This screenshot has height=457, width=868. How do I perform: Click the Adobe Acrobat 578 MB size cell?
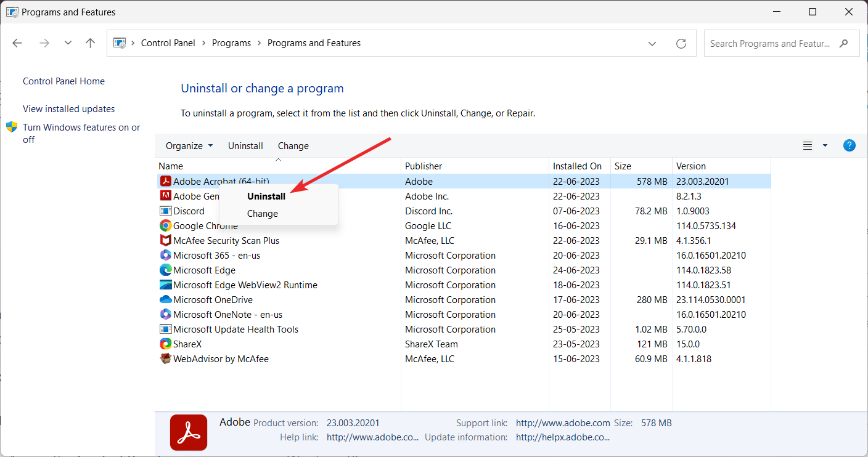[x=652, y=182]
